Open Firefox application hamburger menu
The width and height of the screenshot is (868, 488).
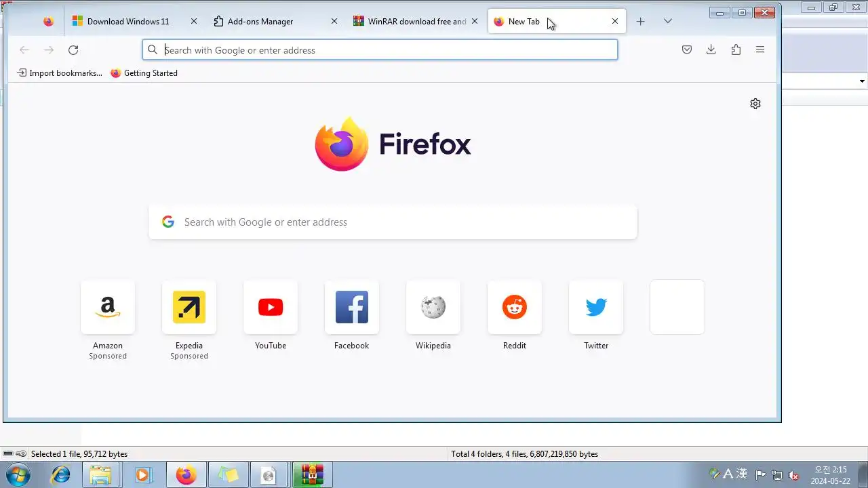pos(760,50)
